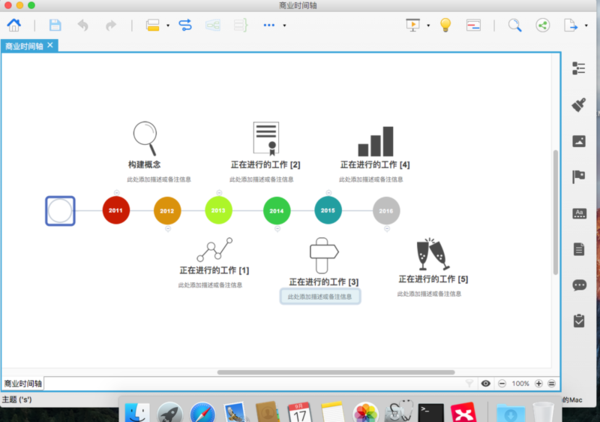Open brainstorming light bulb icon
600x422 pixels.
coord(445,25)
